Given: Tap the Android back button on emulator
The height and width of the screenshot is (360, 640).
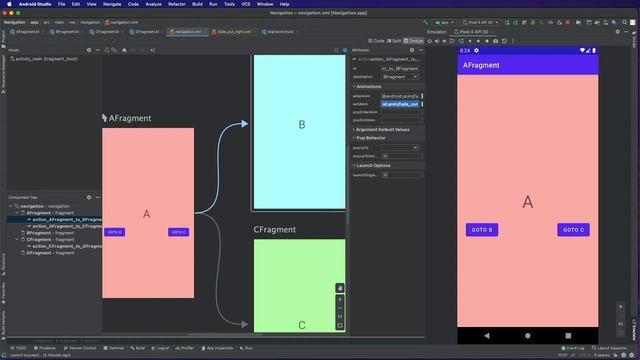Looking at the screenshot, I should [487, 336].
